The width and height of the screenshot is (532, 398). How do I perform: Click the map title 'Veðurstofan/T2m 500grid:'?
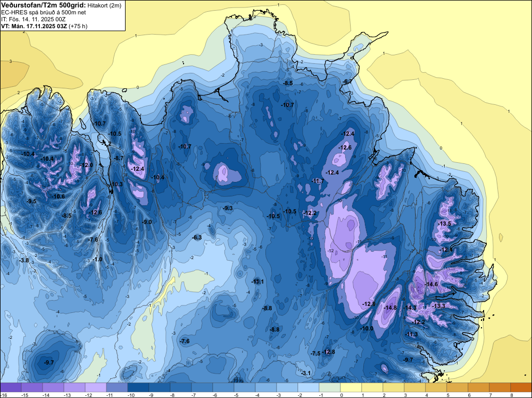(44, 5)
